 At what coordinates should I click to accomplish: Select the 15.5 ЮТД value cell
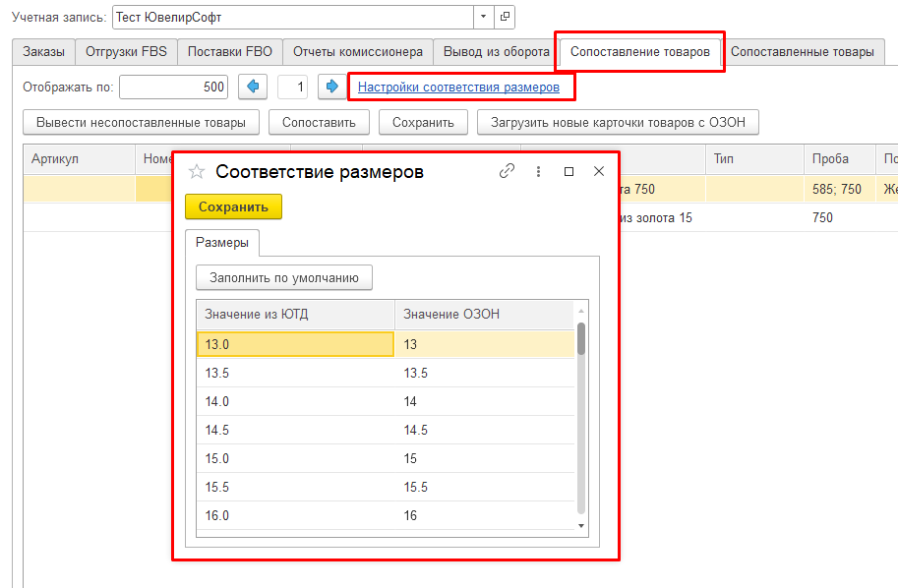click(x=295, y=488)
